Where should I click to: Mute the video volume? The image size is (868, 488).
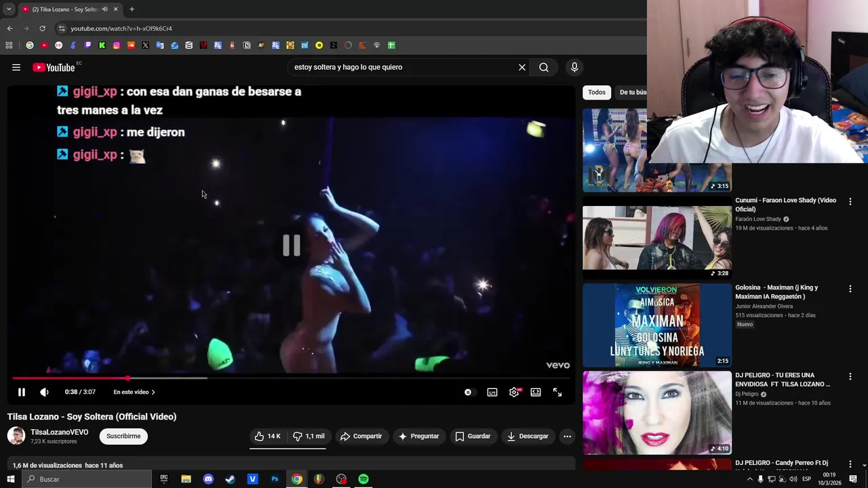(x=44, y=392)
